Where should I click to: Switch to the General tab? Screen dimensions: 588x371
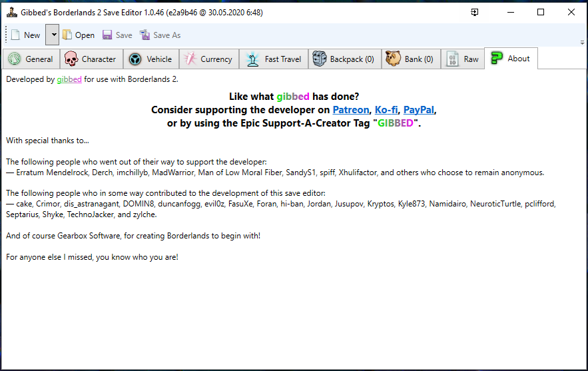(x=31, y=59)
